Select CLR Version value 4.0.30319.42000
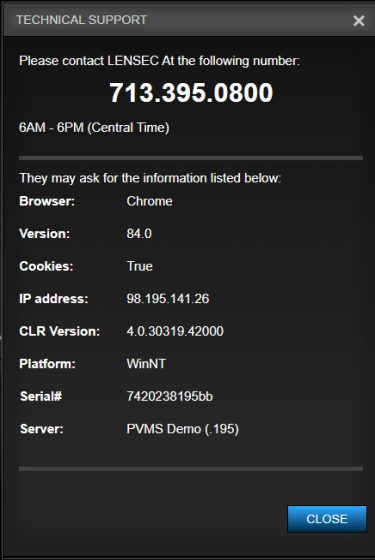 click(175, 331)
